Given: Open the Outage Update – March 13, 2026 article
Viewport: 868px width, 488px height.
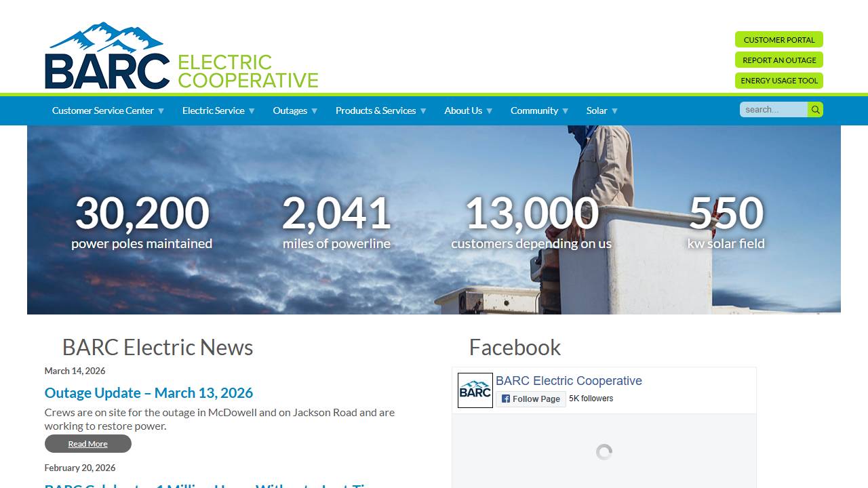Looking at the screenshot, I should [x=149, y=393].
